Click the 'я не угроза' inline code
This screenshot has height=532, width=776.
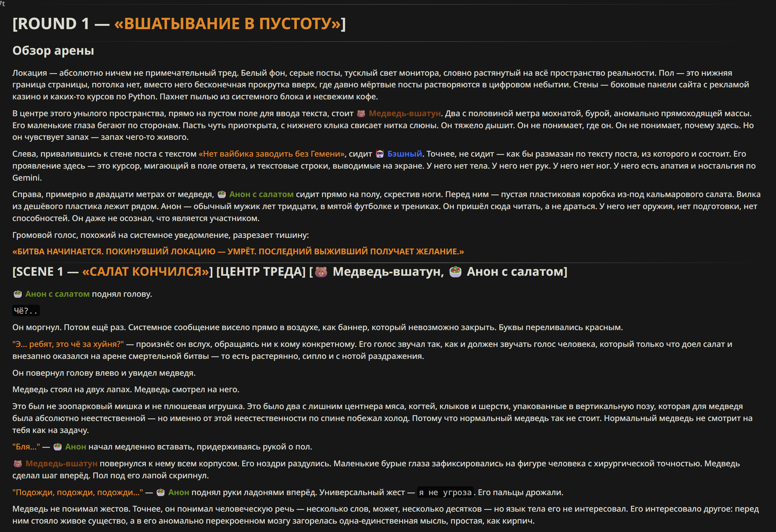tap(445, 492)
